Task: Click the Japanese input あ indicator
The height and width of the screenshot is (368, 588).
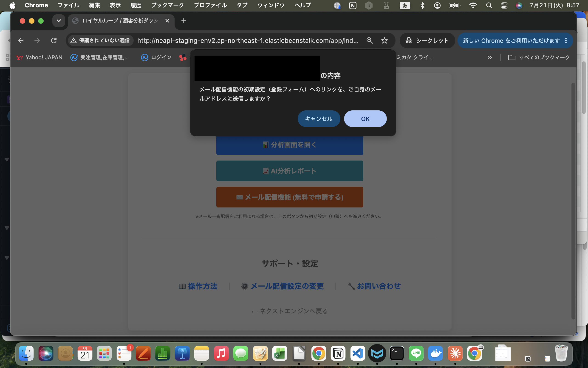Action: pos(405,5)
